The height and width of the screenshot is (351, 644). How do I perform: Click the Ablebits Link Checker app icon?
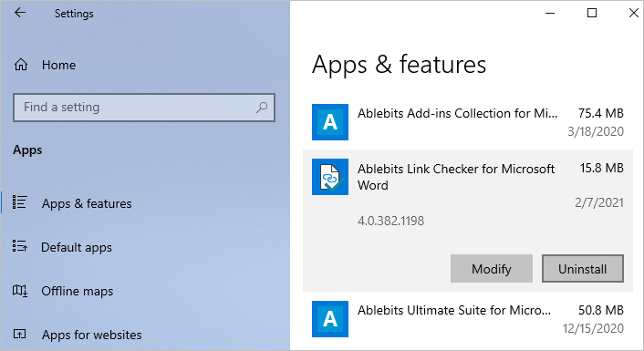coord(330,177)
